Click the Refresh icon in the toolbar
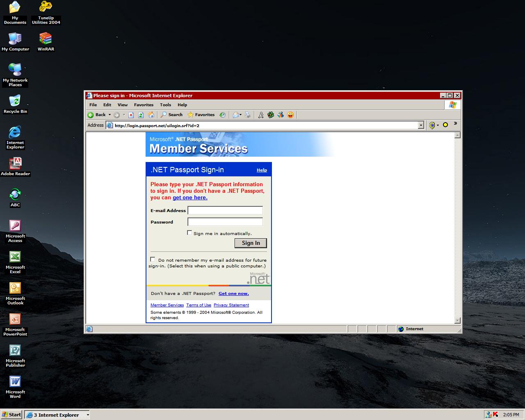This screenshot has height=420, width=525. point(141,115)
